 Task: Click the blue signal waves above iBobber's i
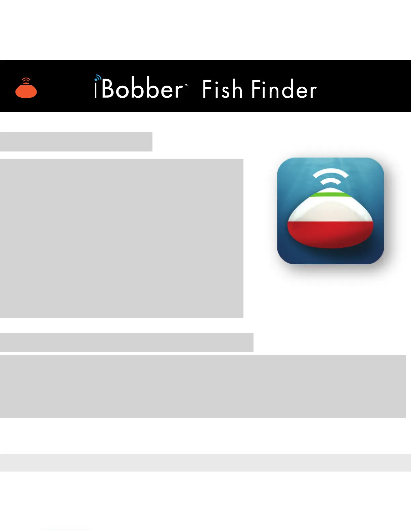coord(98,78)
